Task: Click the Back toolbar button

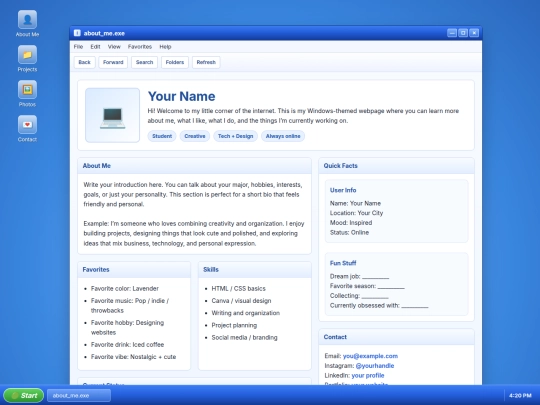Action: [x=84, y=62]
